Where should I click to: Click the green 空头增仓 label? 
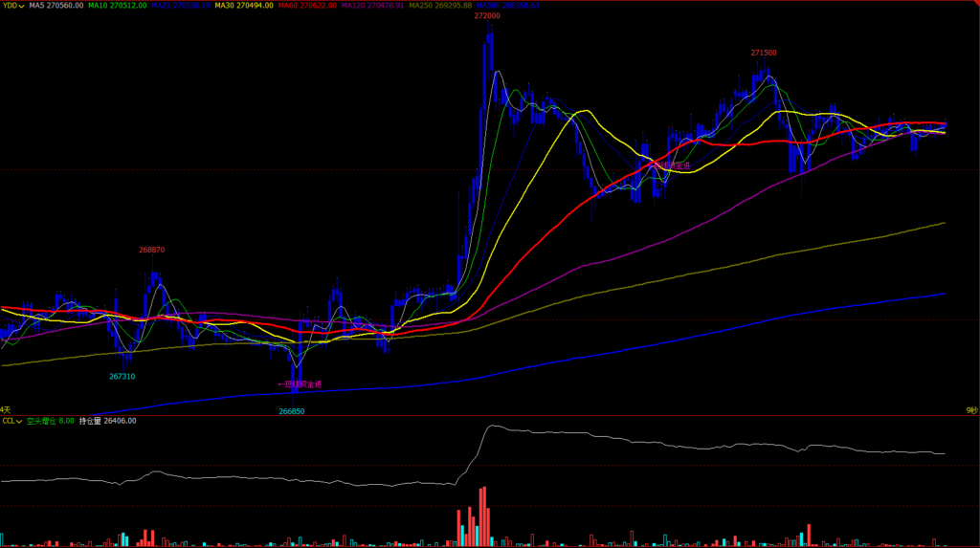(x=50, y=420)
